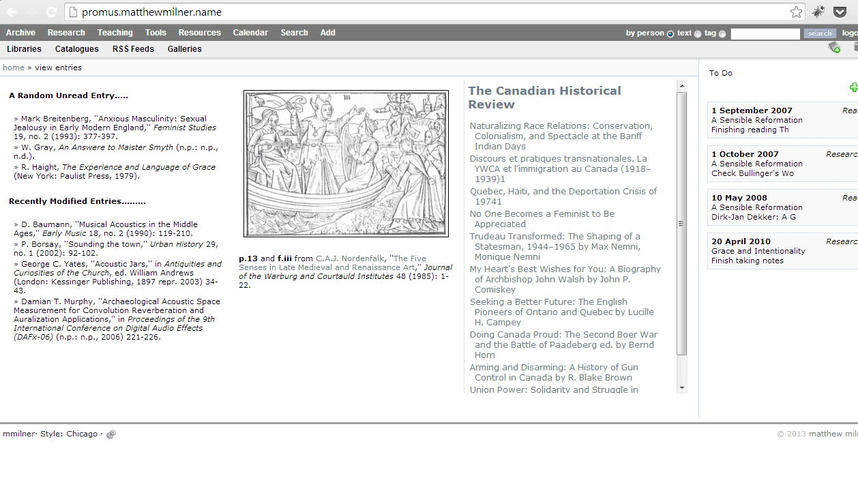Open Damian T. Murphy acoustic measurement entry

[x=117, y=319]
